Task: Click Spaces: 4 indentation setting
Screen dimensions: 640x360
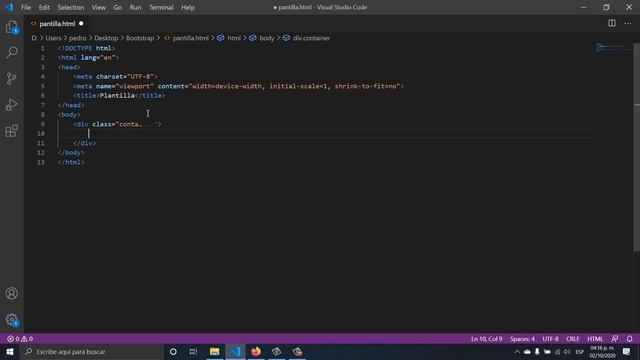Action: 522,339
